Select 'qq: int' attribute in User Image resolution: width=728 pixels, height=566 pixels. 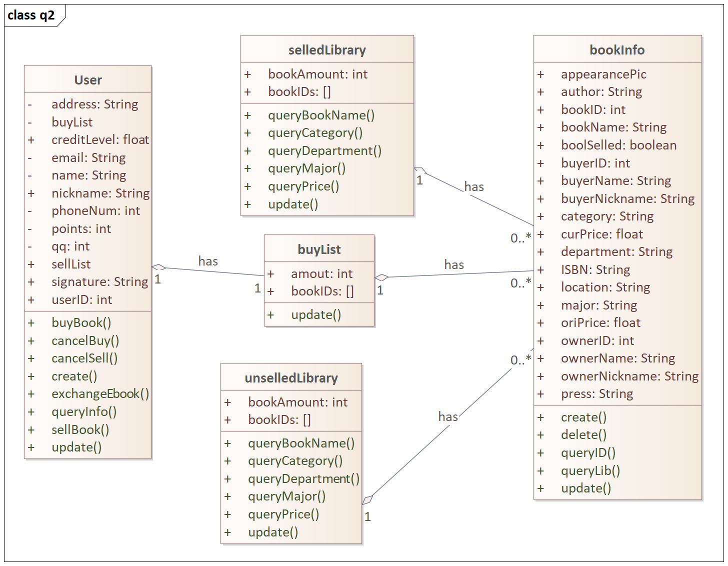[70, 246]
